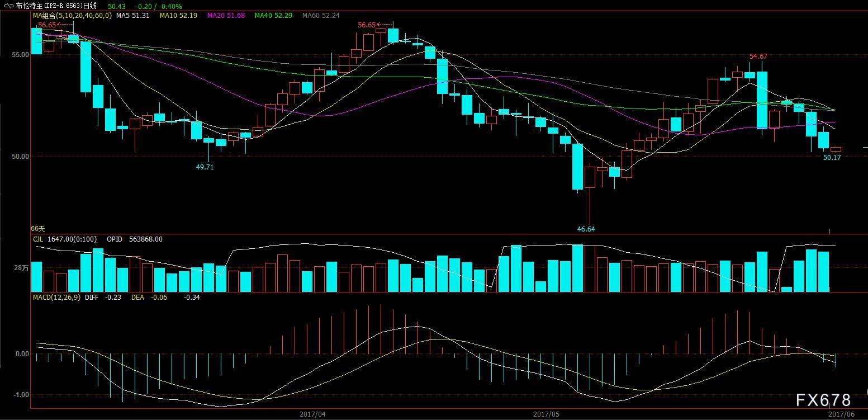This screenshot has width=868, height=420.
Task: Open the MACD(12,26,9) indicator label
Action: point(56,298)
